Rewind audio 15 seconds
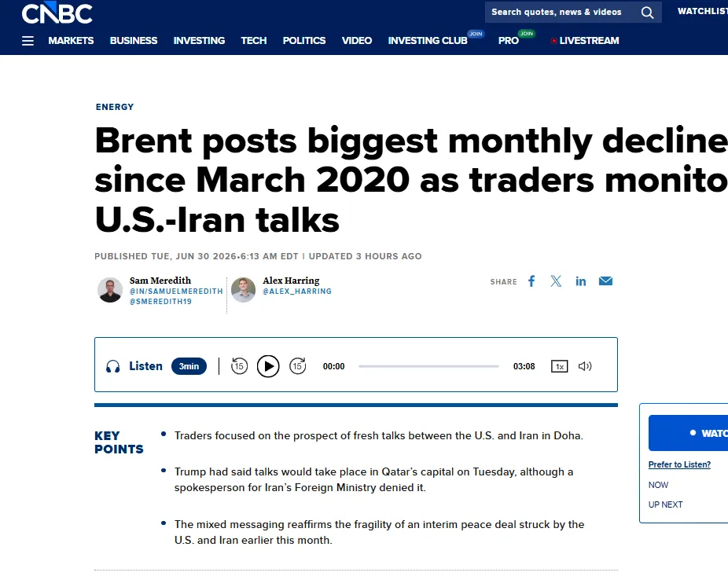Viewport: 728px width, 576px height. [239, 366]
